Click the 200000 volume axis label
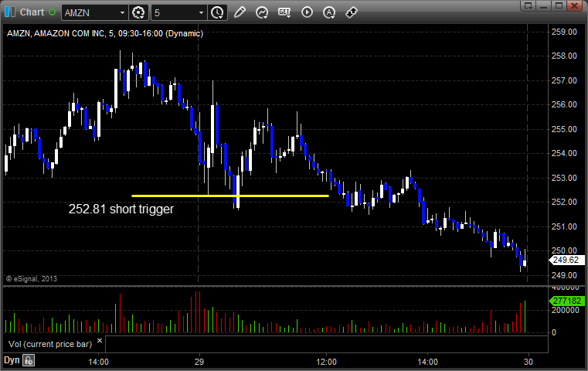588x371 pixels. 565,310
